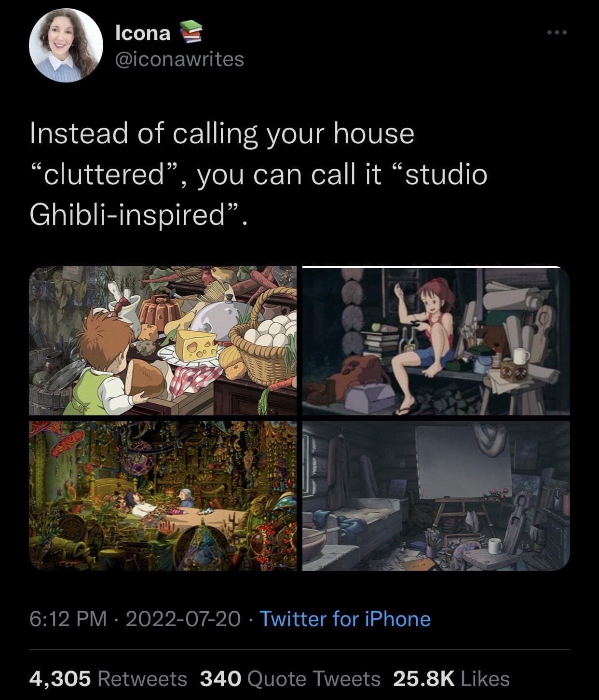Screen dimensions: 599x700
Task: Click the white mug on stool in cabin image
Action: (x=495, y=547)
